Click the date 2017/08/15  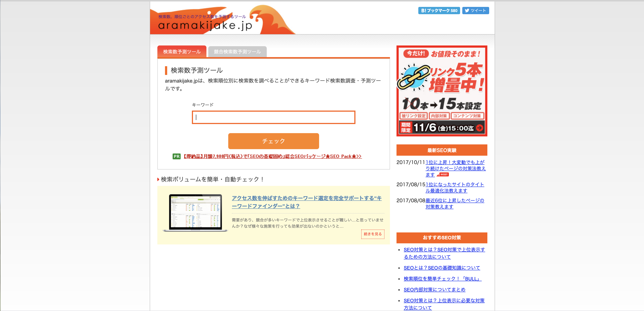click(411, 184)
